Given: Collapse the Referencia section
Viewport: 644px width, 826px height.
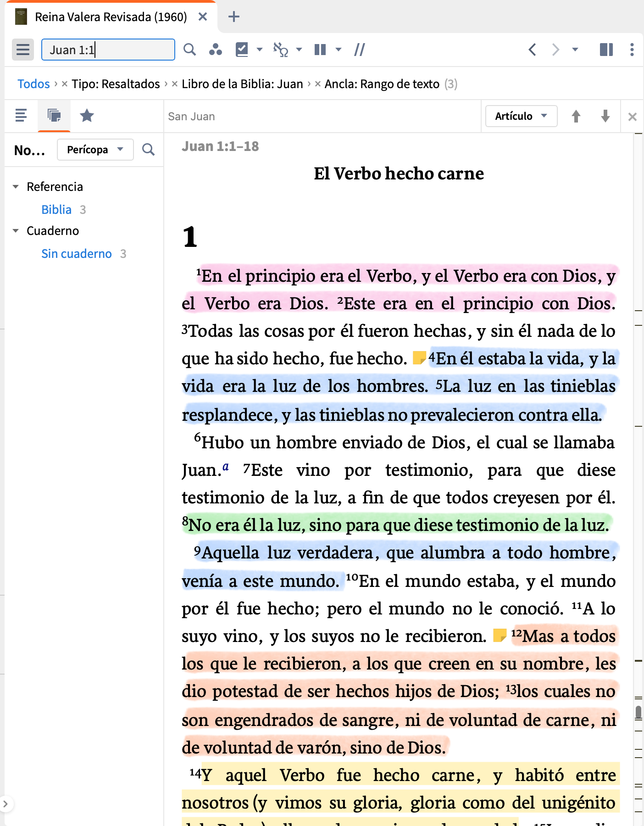Looking at the screenshot, I should 16,187.
